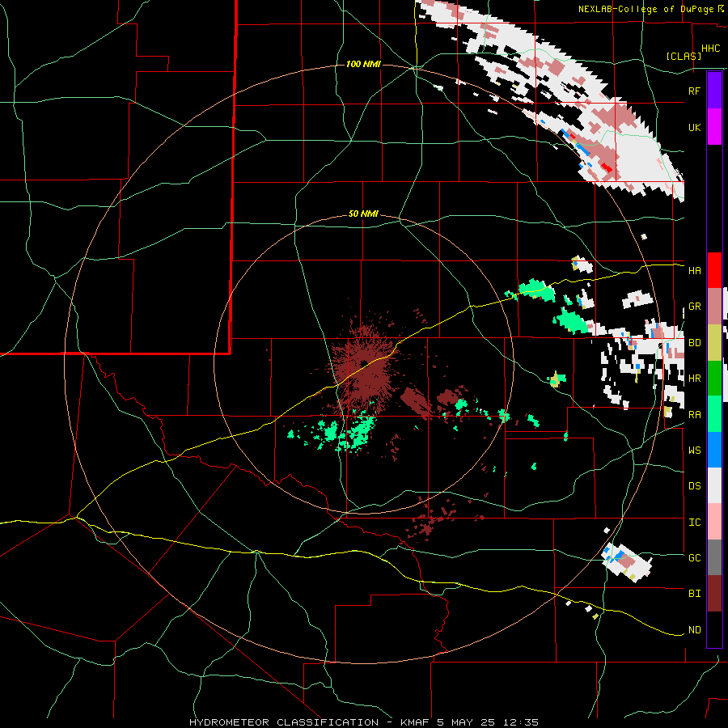This screenshot has width=728, height=728.
Task: Click the "NEXLAB-College of DuPage" credit text
Action: click(645, 9)
